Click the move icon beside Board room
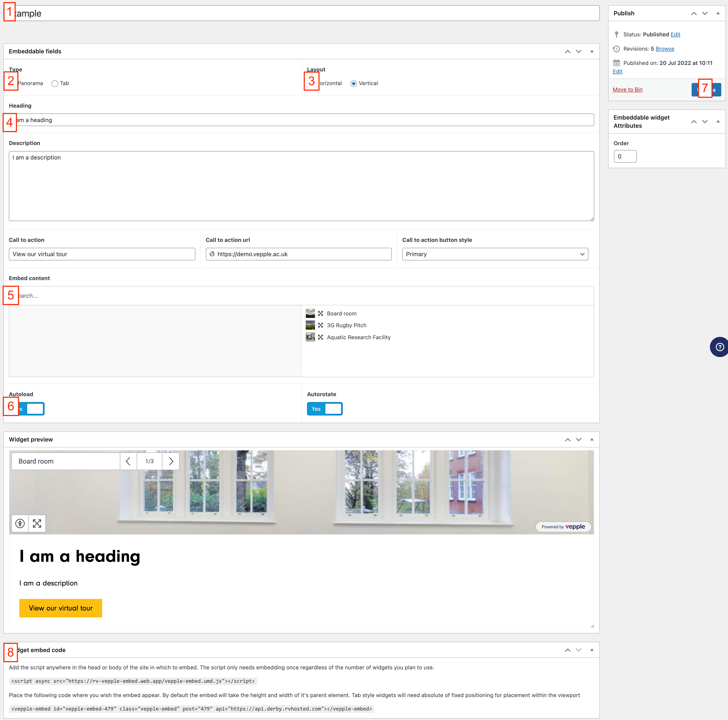Viewport: 728px width, 720px height. 321,313
